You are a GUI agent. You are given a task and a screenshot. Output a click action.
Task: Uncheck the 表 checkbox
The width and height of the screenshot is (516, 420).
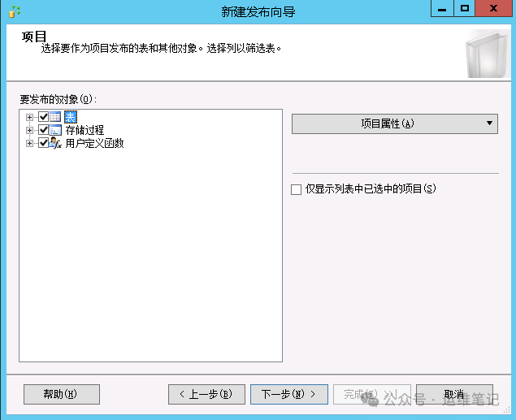pos(43,117)
